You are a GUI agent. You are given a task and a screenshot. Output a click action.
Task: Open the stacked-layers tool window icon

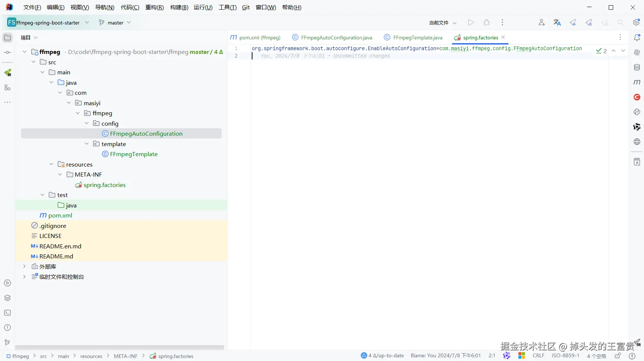point(7,298)
